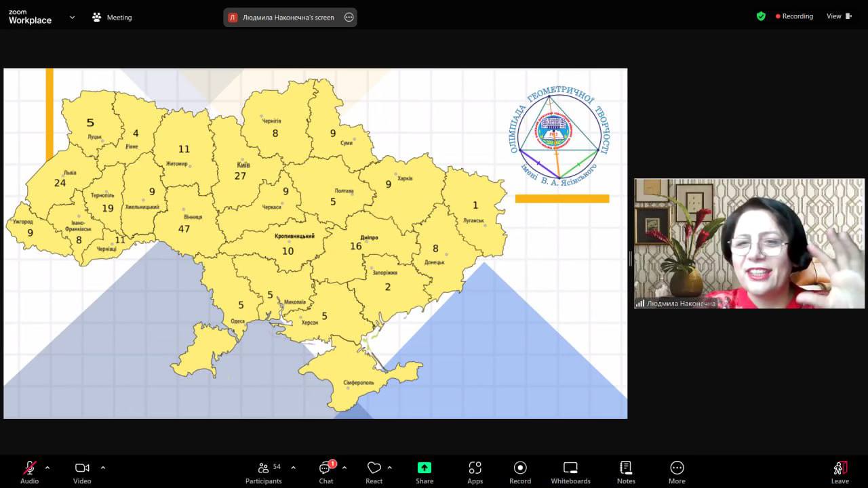
Task: Expand video options chevron
Action: [x=103, y=468]
